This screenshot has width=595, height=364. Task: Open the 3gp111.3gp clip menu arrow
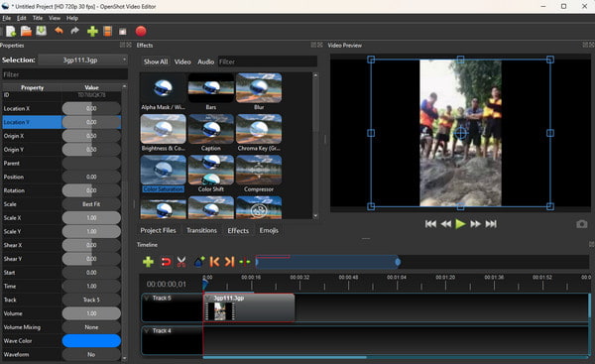point(208,299)
